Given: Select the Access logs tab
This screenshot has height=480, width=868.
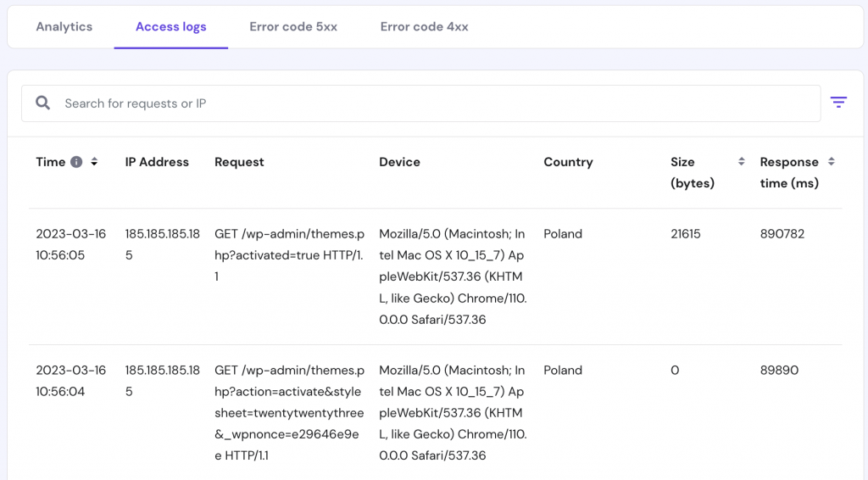Looking at the screenshot, I should 170,26.
